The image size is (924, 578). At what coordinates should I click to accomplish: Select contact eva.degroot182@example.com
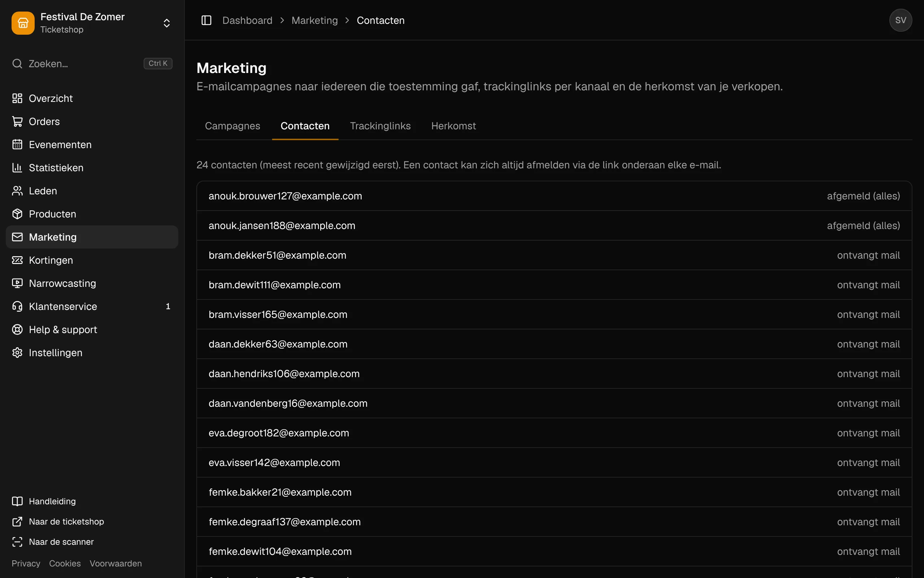tap(554, 433)
